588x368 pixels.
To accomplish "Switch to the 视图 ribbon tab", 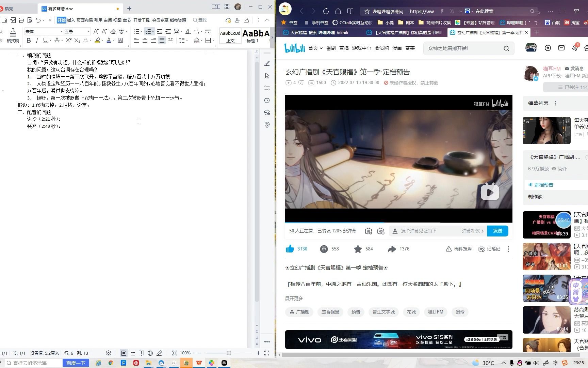I will (x=117, y=20).
